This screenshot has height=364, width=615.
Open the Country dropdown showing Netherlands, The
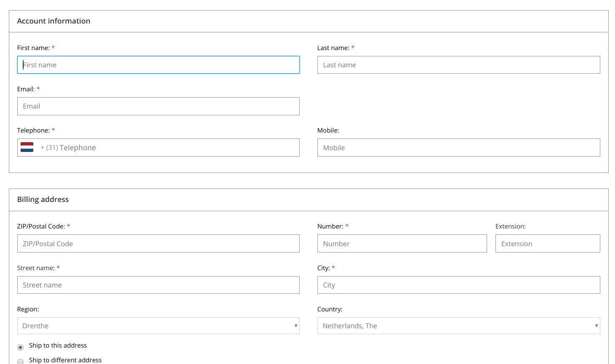tap(458, 326)
